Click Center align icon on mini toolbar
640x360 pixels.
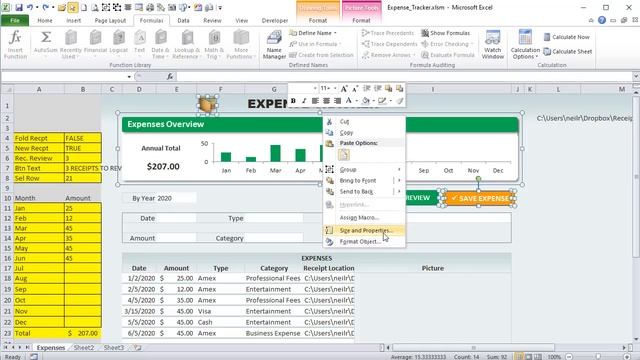point(326,100)
